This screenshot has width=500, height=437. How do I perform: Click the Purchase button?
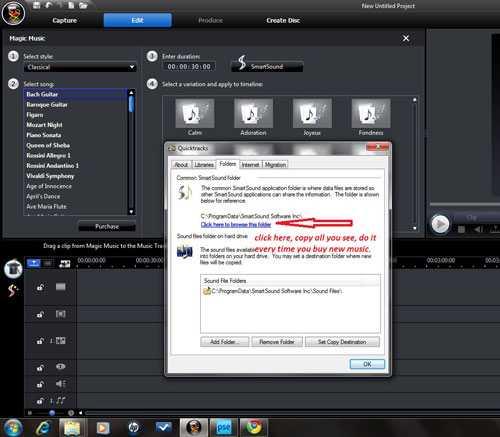coord(107,226)
